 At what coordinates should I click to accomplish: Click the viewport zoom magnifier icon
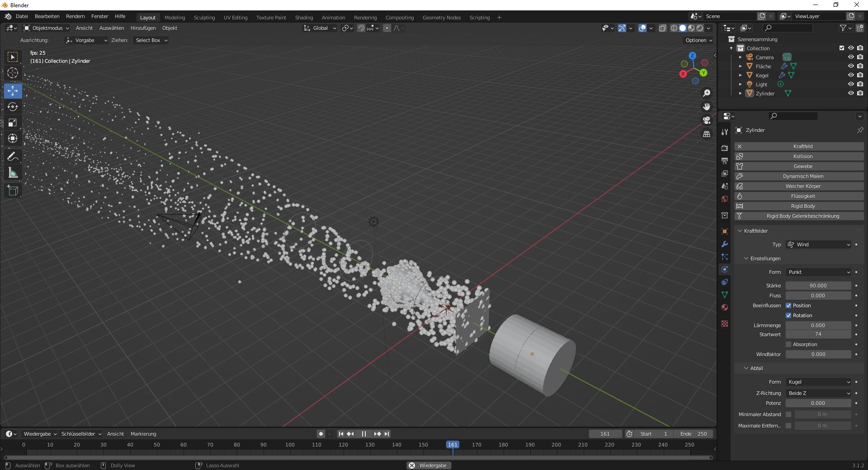click(706, 93)
